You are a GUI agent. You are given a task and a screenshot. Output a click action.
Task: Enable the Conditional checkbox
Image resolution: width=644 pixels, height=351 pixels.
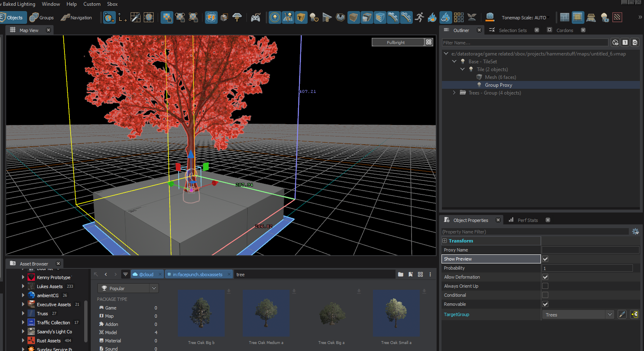(545, 295)
